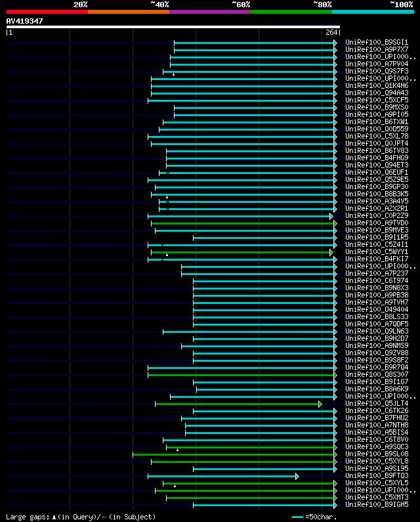The width and height of the screenshot is (420, 522).
Task: Select the UniRef100_B9I1R5 label
Action: point(377,238)
